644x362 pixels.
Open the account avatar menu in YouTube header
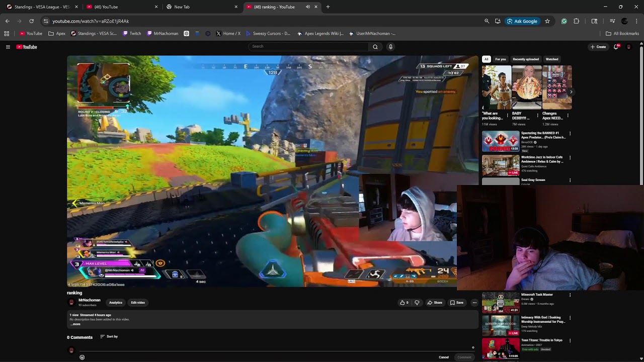click(x=628, y=47)
